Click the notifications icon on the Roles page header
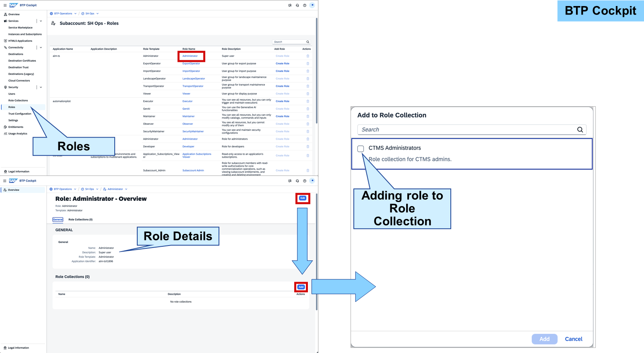The width and height of the screenshot is (644, 353). (290, 5)
